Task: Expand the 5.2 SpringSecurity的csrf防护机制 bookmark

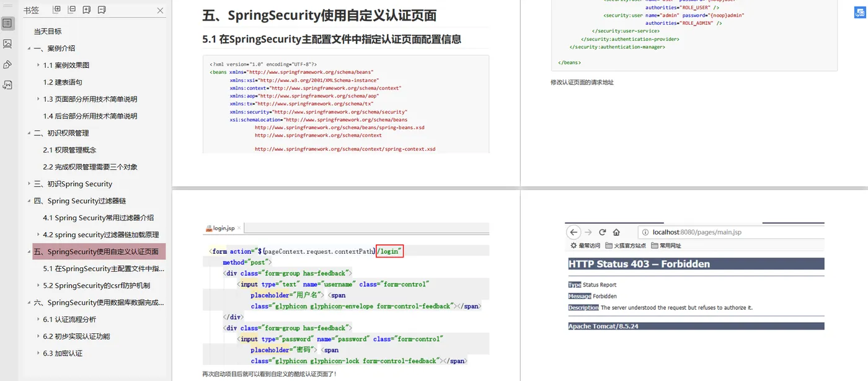Action: [x=38, y=285]
